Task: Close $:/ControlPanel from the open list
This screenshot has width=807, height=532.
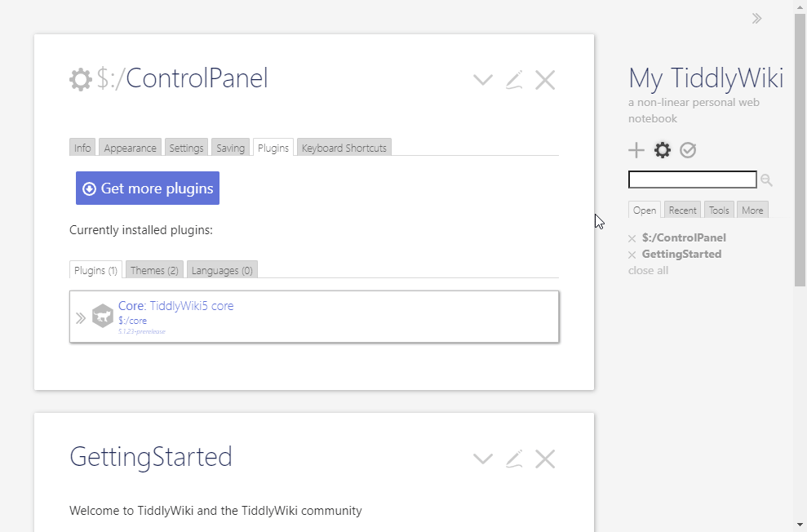Action: coord(632,238)
